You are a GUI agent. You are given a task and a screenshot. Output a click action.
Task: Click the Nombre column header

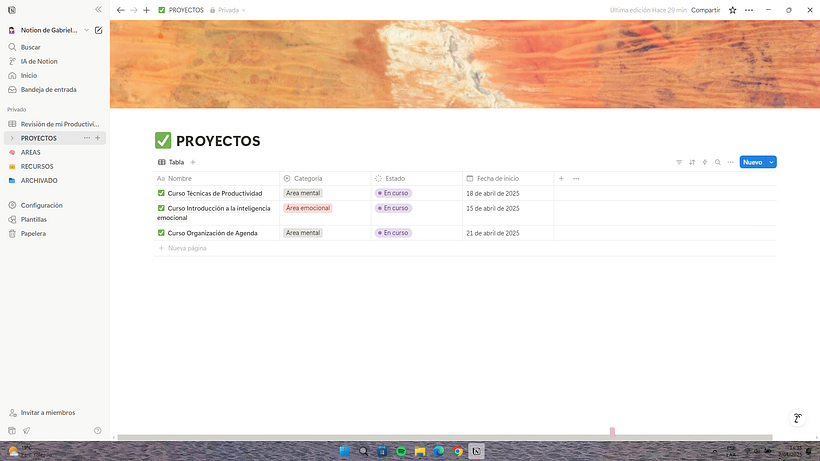click(x=217, y=178)
